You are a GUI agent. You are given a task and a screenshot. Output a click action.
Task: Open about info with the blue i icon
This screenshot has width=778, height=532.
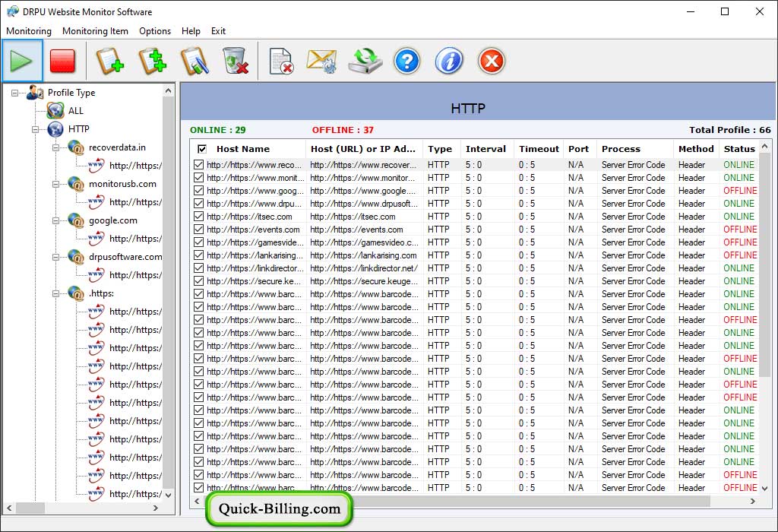(449, 62)
